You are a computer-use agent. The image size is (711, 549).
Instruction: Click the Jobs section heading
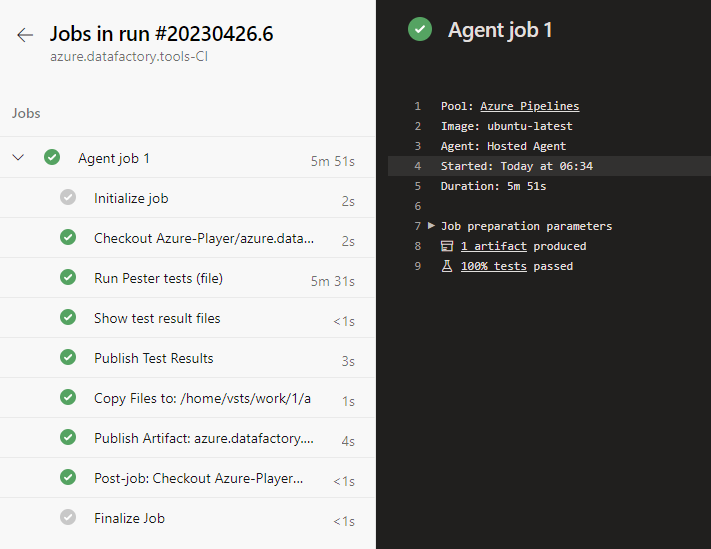(26, 113)
